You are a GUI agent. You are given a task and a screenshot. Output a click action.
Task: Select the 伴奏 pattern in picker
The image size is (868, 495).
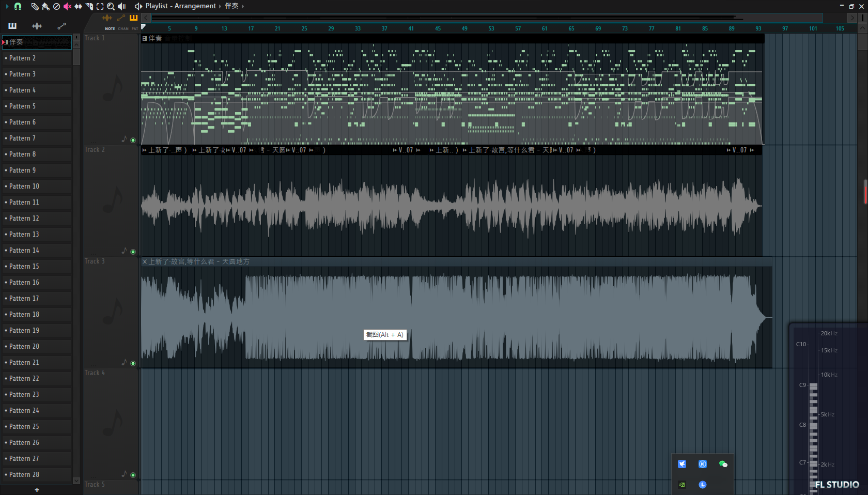37,42
